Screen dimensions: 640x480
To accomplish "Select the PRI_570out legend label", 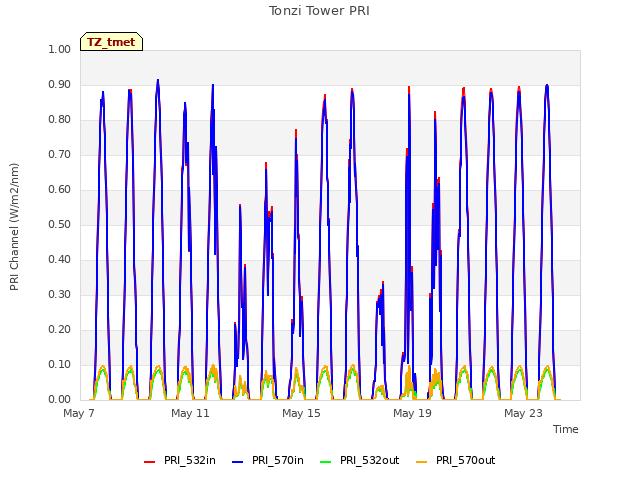I will 465,460.
